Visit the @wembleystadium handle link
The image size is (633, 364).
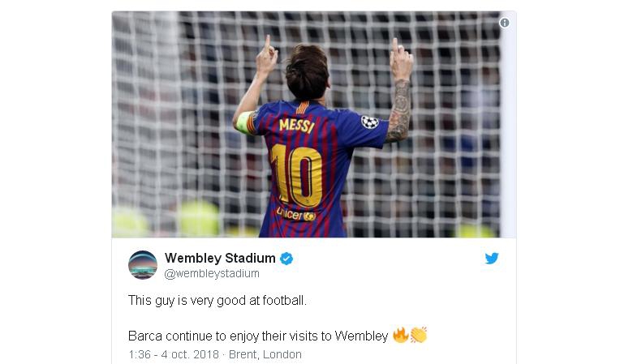(212, 274)
